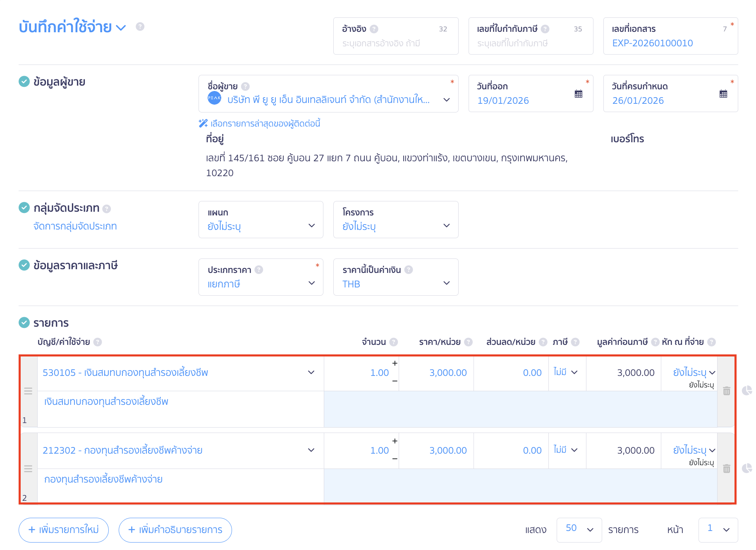756x550 pixels.
Task: Click drag handle of item row 1
Action: [28, 391]
